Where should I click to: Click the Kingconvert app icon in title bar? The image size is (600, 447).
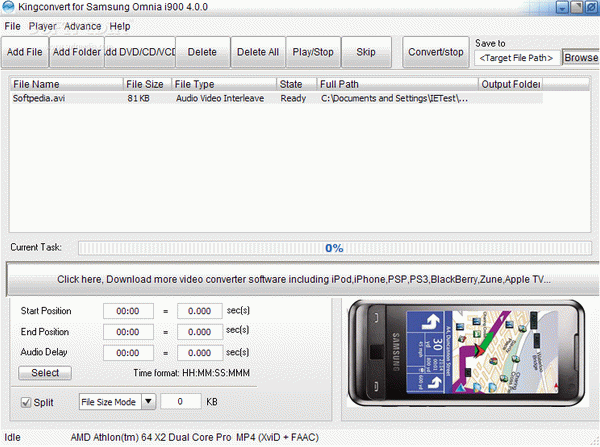[8, 7]
